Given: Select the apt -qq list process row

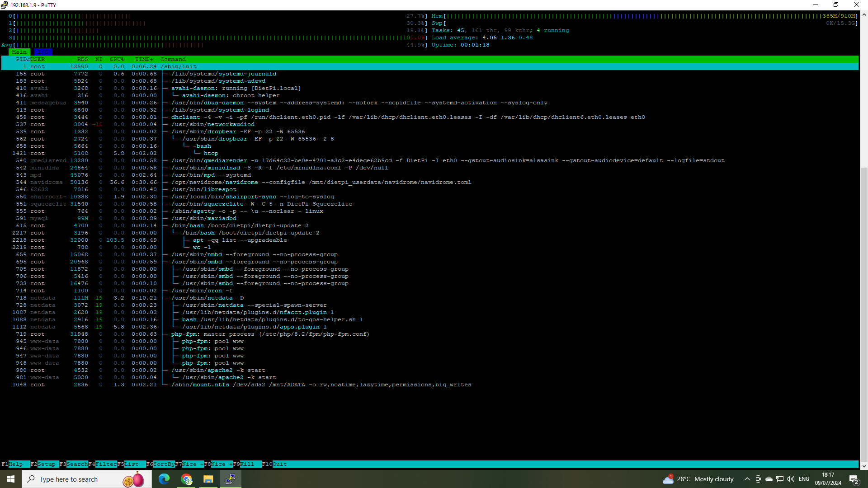Looking at the screenshot, I should click(429, 240).
